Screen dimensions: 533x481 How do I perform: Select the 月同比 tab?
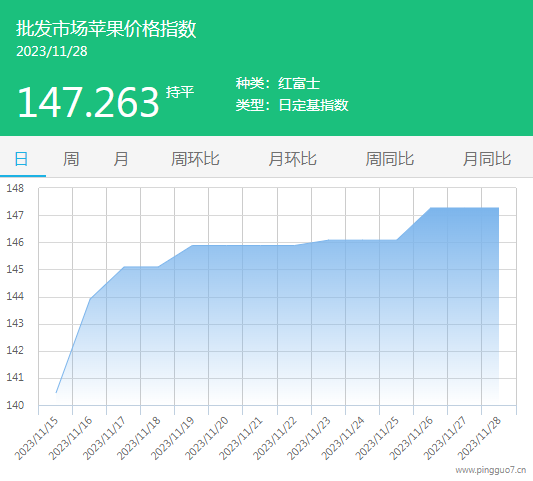487,159
